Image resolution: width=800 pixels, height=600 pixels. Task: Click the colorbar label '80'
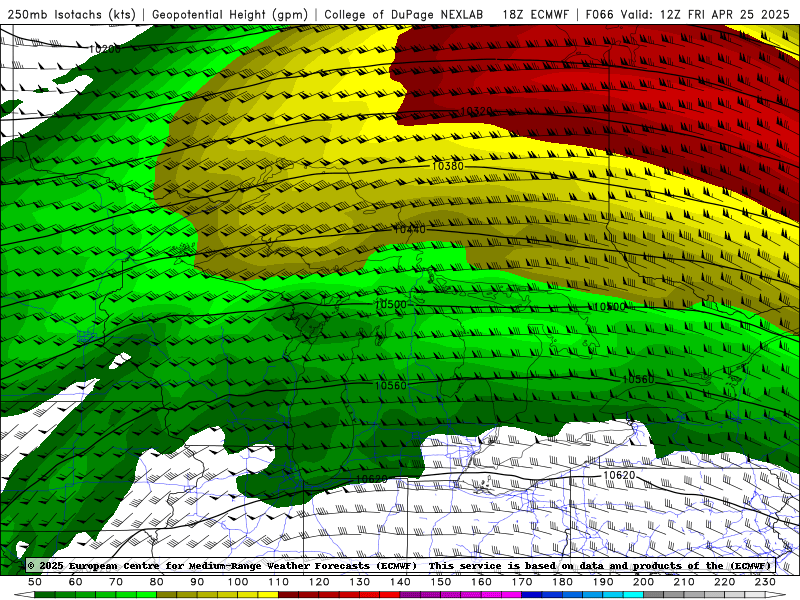[x=156, y=582]
